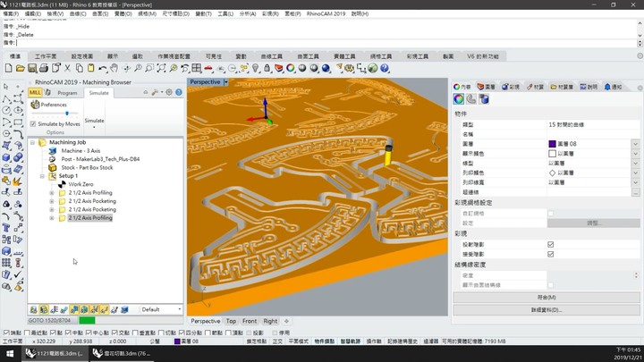Click the green simulation progress bar
This screenshot has height=362, width=644.
[x=87, y=320]
